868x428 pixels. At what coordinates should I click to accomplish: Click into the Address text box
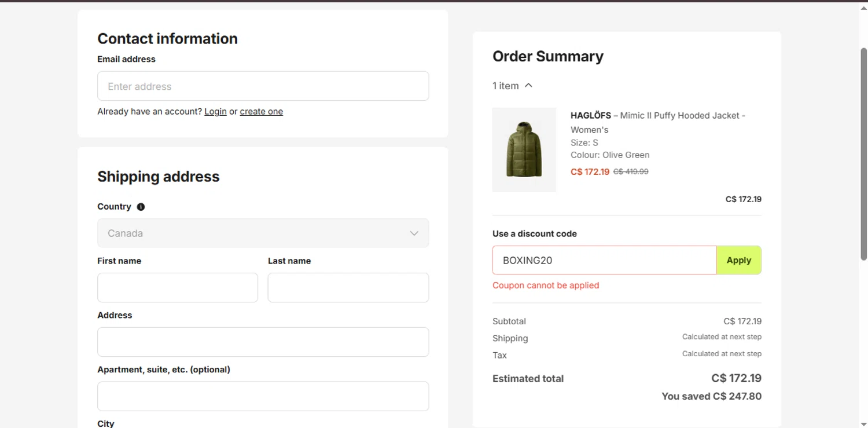(x=263, y=342)
